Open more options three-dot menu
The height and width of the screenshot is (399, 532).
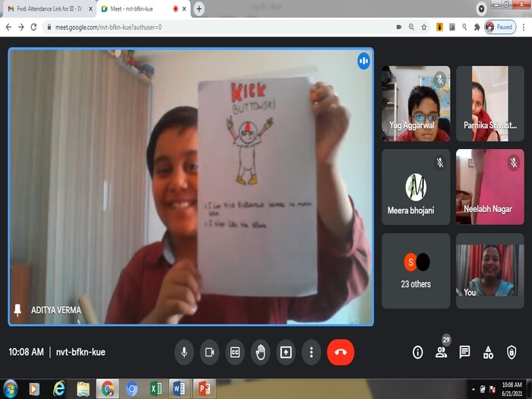click(x=312, y=352)
